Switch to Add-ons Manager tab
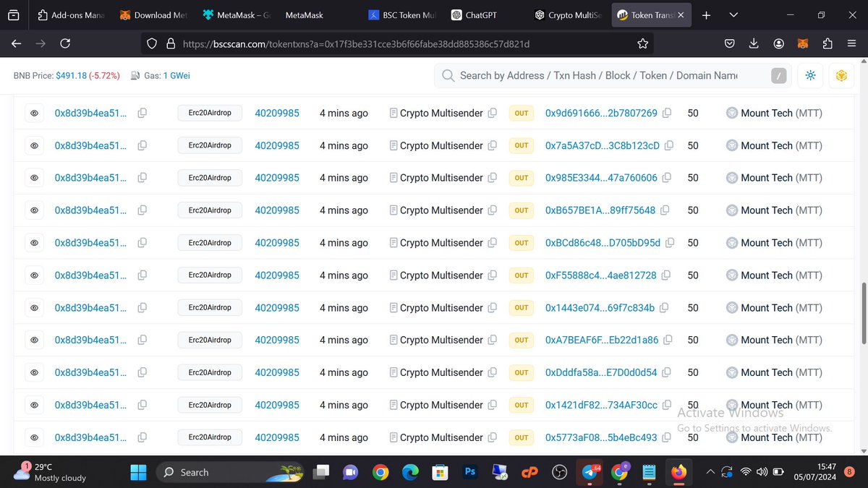Viewport: 868px width, 488px height. pyautogui.click(x=69, y=15)
